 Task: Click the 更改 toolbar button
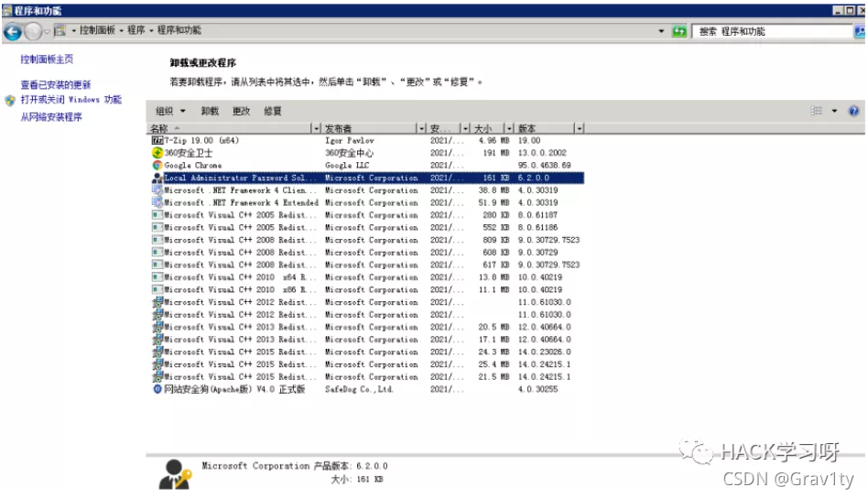(242, 111)
